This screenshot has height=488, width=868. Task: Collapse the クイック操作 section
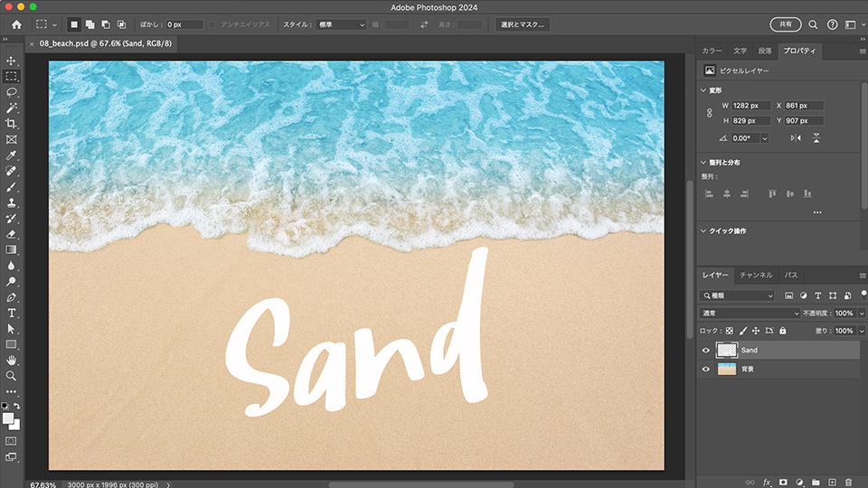(703, 231)
